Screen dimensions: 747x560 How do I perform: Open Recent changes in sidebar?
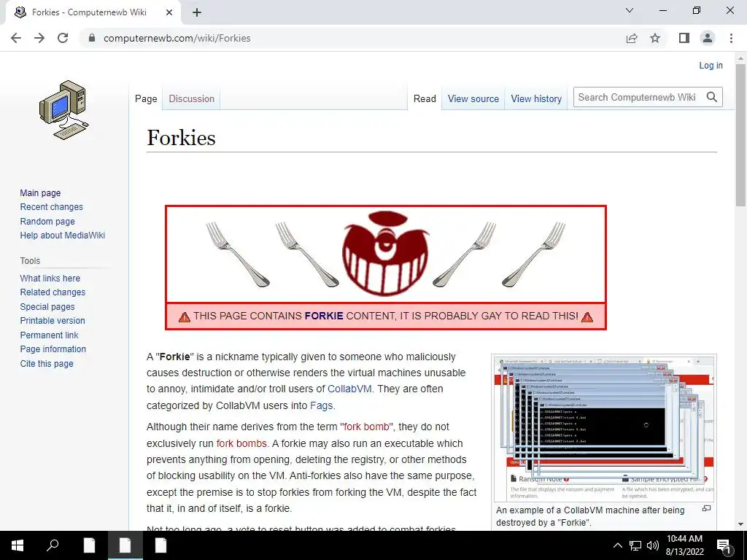52,206
